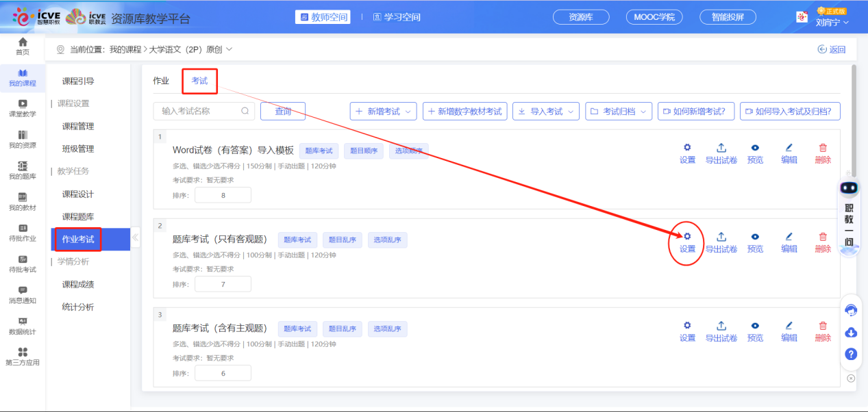Go to 待批作业 in sidebar

[23, 232]
